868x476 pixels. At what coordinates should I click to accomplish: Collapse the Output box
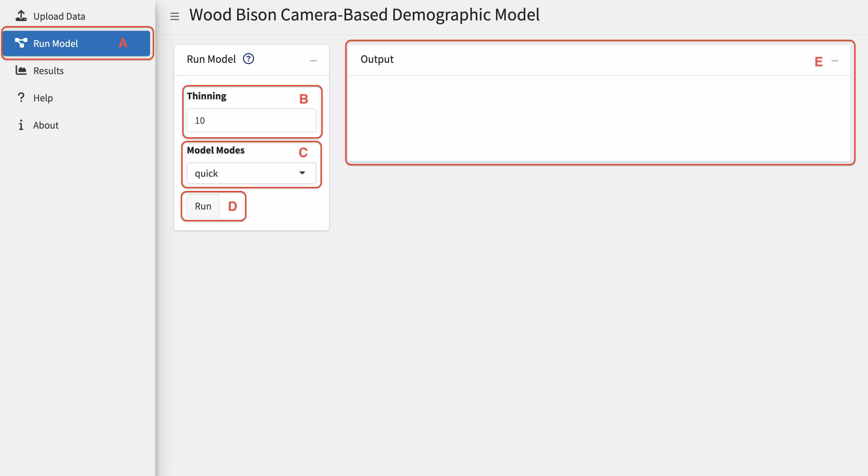point(835,61)
